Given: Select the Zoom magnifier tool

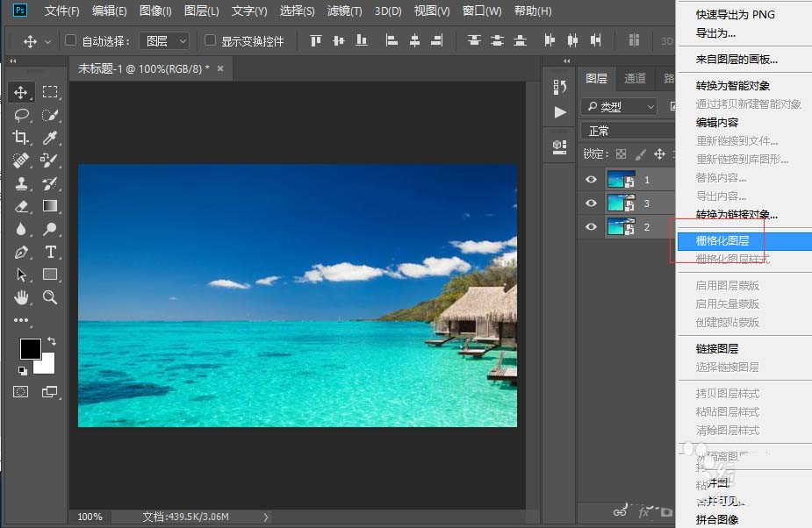Looking at the screenshot, I should coord(51,297).
